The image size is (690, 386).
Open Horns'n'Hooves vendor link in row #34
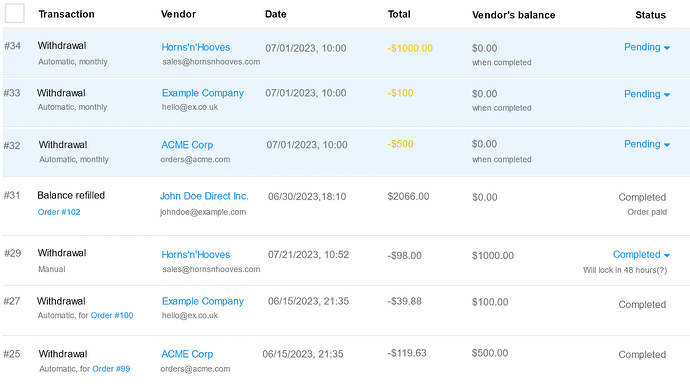coord(195,47)
